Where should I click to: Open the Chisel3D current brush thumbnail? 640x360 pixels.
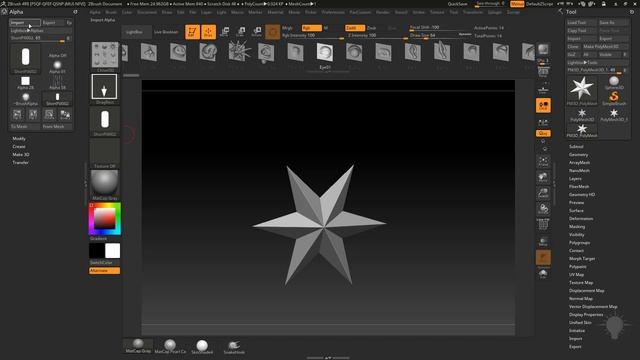click(104, 56)
